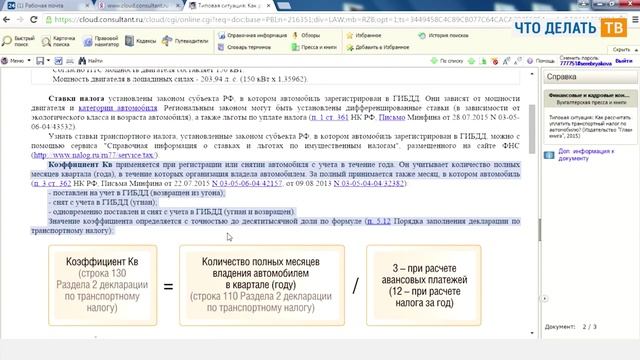The image size is (640, 360).
Task: Close the Типовая ситуация tab
Action: click(x=268, y=6)
